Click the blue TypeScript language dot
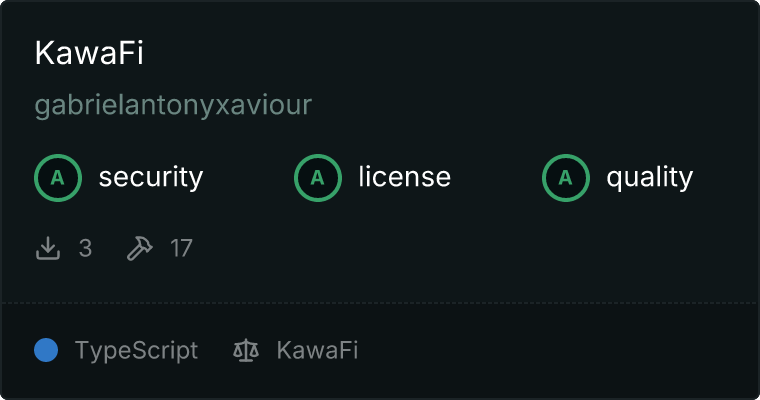Screen dimensions: 760x400 coord(46,350)
